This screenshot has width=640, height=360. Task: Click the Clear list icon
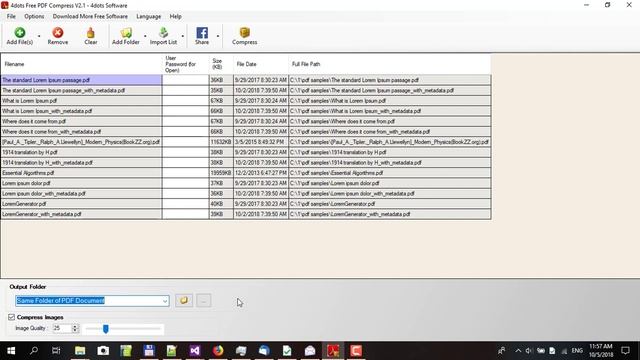coord(91,33)
